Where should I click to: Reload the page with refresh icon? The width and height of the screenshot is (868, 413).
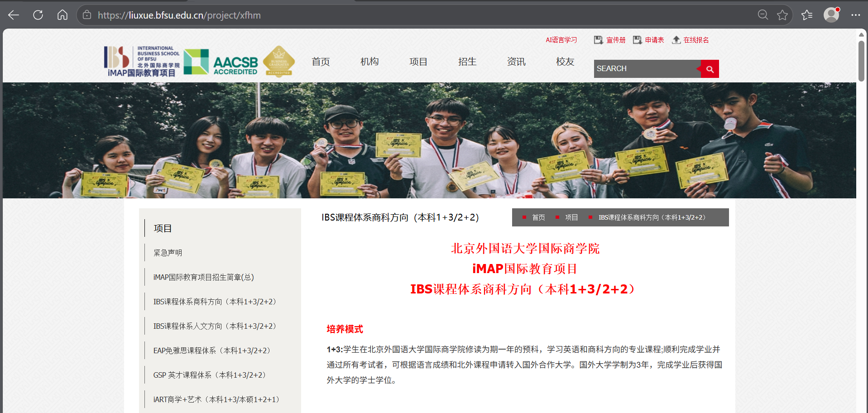point(38,15)
